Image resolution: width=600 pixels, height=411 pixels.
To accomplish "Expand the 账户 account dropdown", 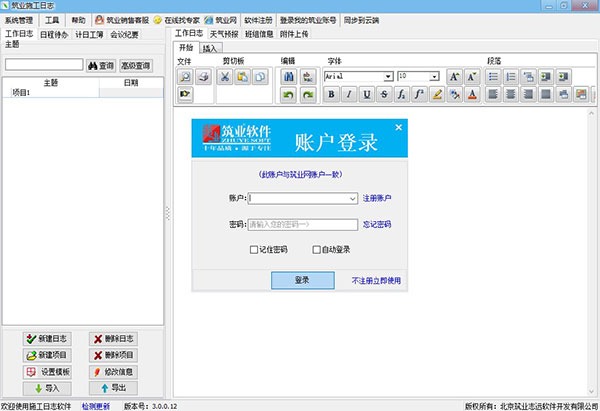I will click(x=352, y=199).
